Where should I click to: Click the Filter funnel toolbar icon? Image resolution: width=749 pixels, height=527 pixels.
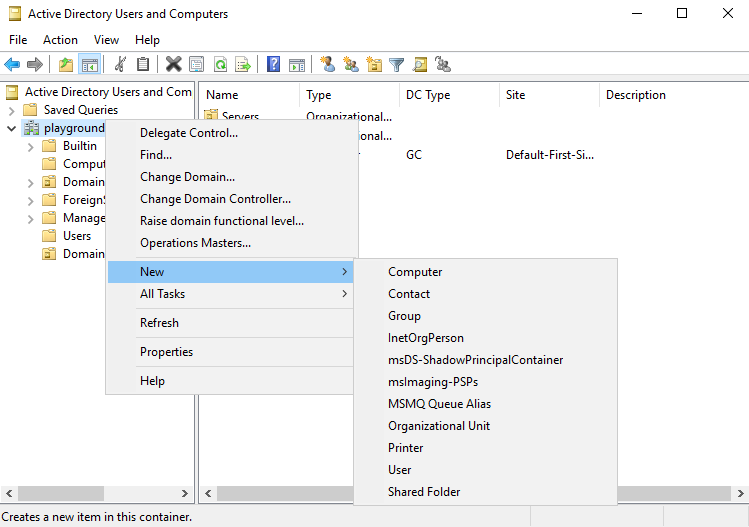[396, 64]
